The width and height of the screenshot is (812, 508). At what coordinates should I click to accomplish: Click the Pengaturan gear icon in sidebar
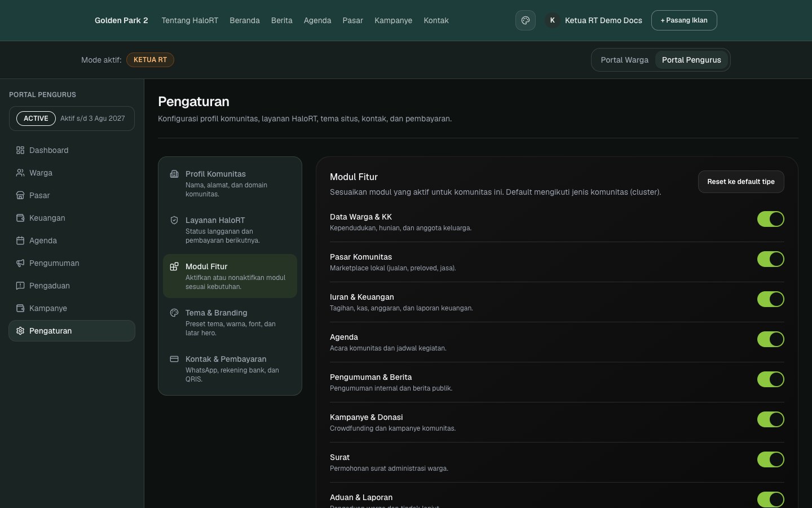click(20, 331)
